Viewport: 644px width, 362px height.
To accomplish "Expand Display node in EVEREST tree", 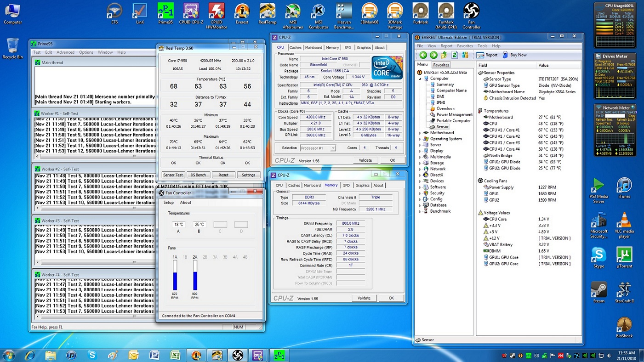I will click(420, 151).
